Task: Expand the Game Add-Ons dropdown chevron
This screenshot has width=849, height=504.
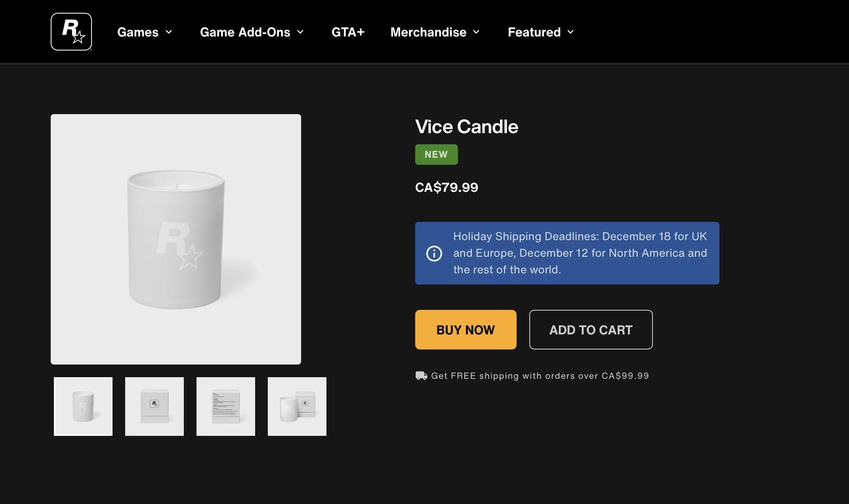Action: [300, 32]
